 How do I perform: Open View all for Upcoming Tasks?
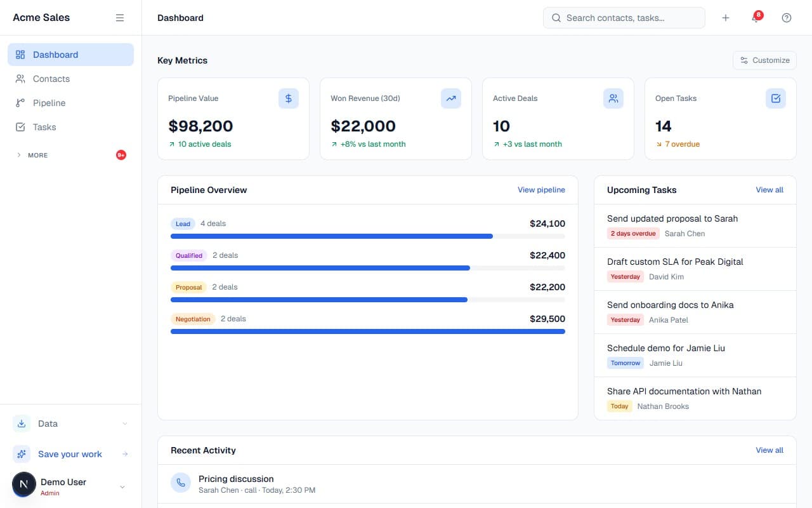769,190
